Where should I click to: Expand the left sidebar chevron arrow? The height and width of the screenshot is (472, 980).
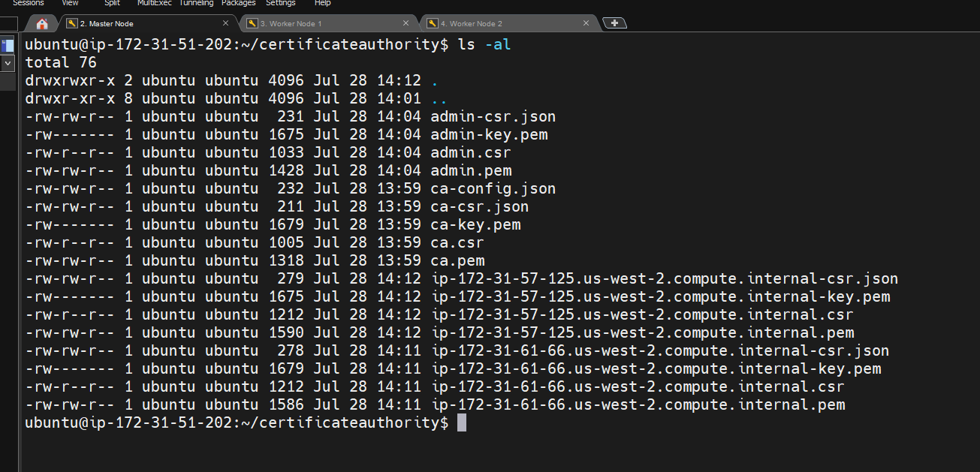[8, 64]
